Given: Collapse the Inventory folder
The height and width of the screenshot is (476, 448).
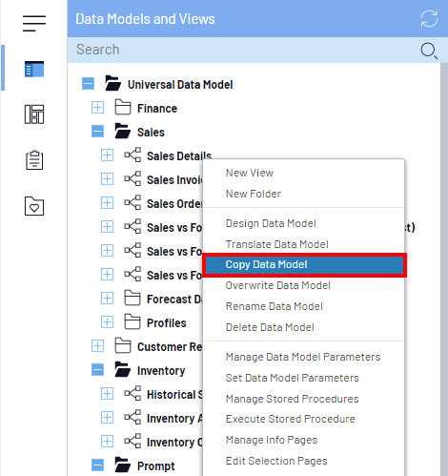Looking at the screenshot, I should pos(97,370).
